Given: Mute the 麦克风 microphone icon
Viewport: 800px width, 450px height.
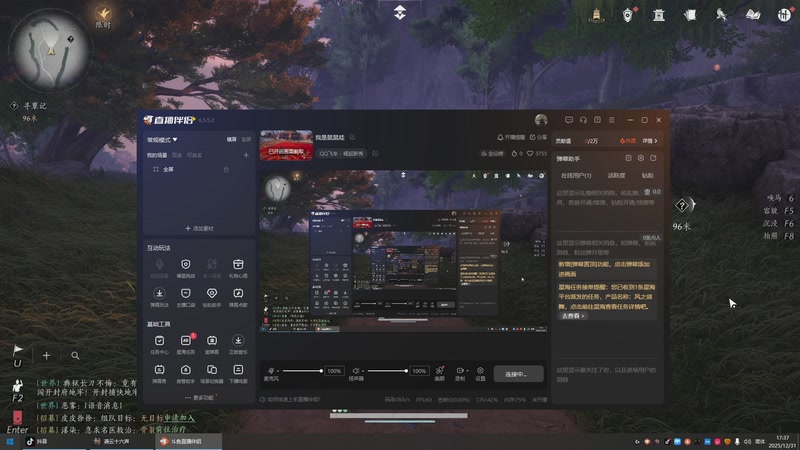Looking at the screenshot, I should click(271, 370).
